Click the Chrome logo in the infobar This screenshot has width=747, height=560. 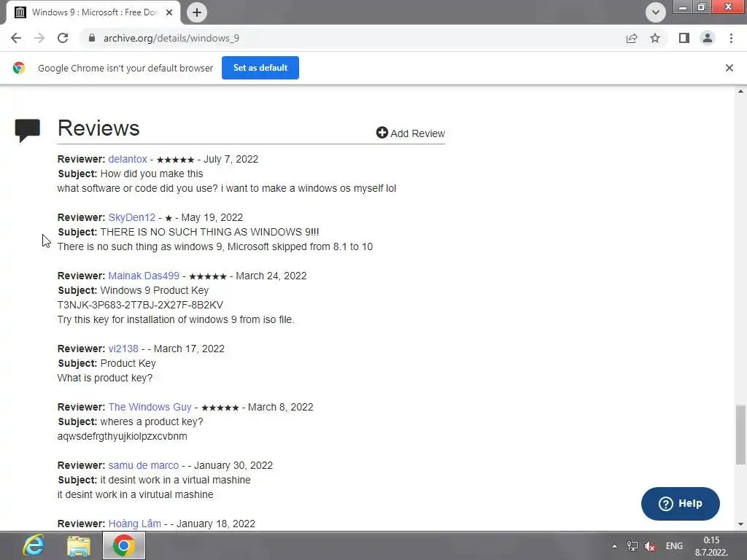click(19, 68)
